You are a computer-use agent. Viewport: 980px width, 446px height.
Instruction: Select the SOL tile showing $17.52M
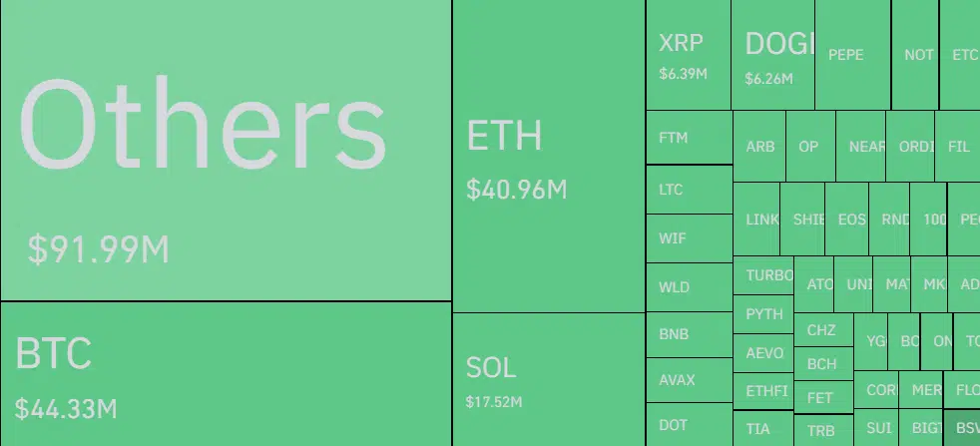548,379
